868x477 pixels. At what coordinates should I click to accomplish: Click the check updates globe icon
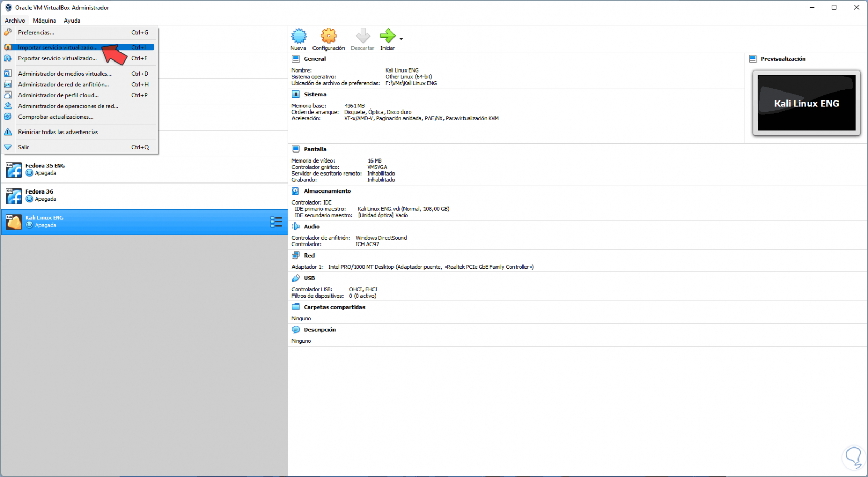(8, 117)
